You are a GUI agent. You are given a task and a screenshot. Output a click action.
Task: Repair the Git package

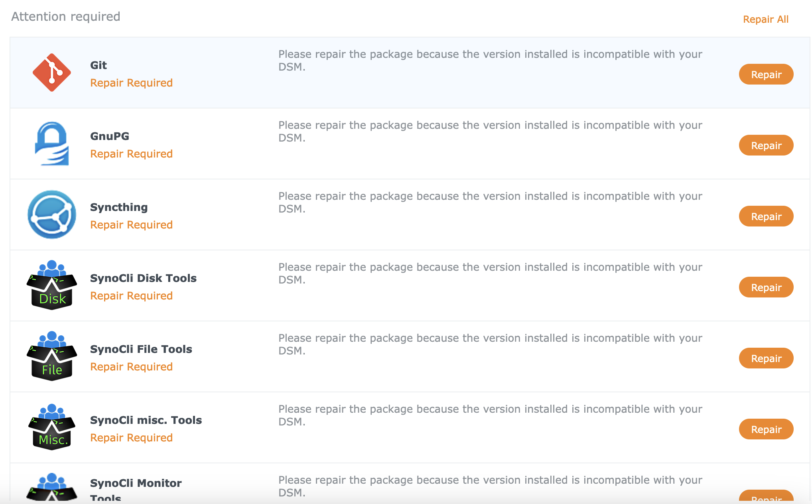(766, 74)
